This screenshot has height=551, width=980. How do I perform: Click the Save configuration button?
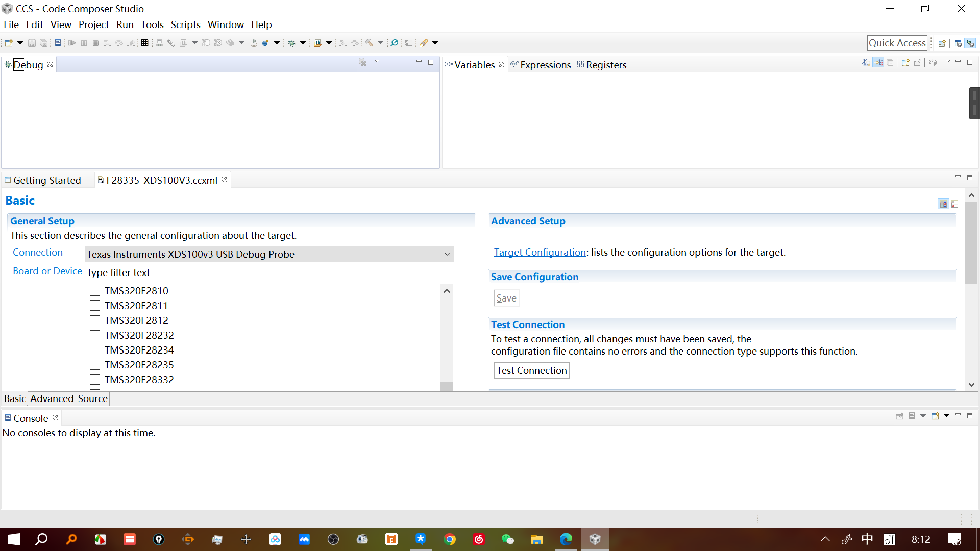(x=506, y=298)
